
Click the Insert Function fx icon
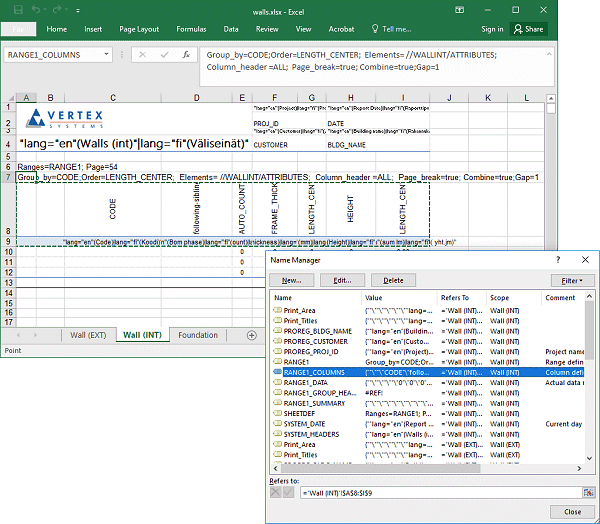[x=186, y=55]
